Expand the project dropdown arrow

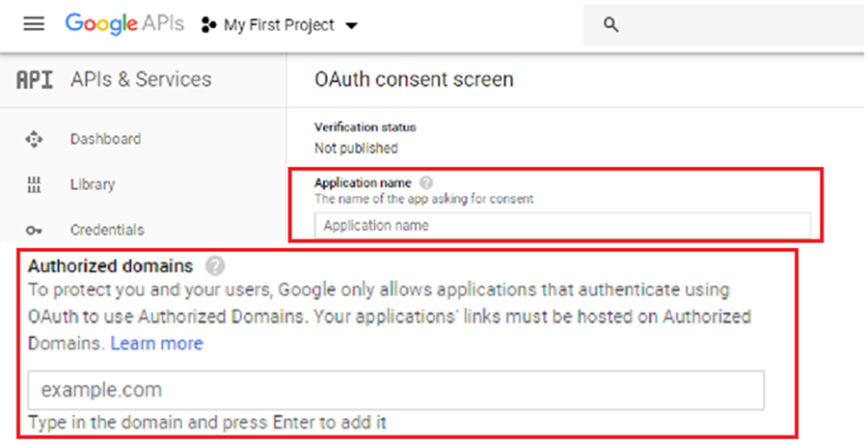(x=351, y=26)
